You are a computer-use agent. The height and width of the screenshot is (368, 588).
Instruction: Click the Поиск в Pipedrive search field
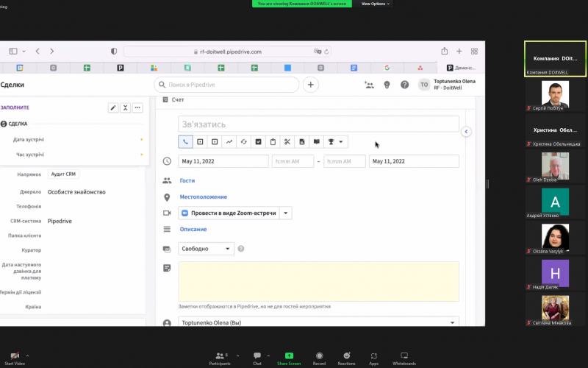click(x=226, y=85)
